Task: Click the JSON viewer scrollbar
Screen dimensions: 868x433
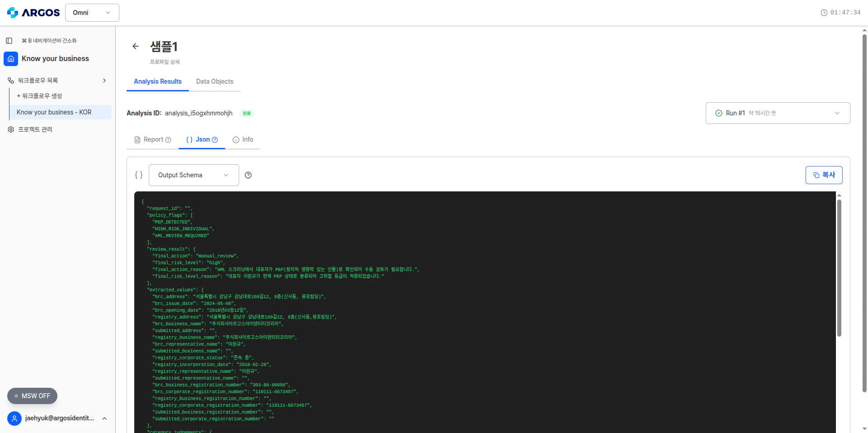Action: [x=839, y=267]
